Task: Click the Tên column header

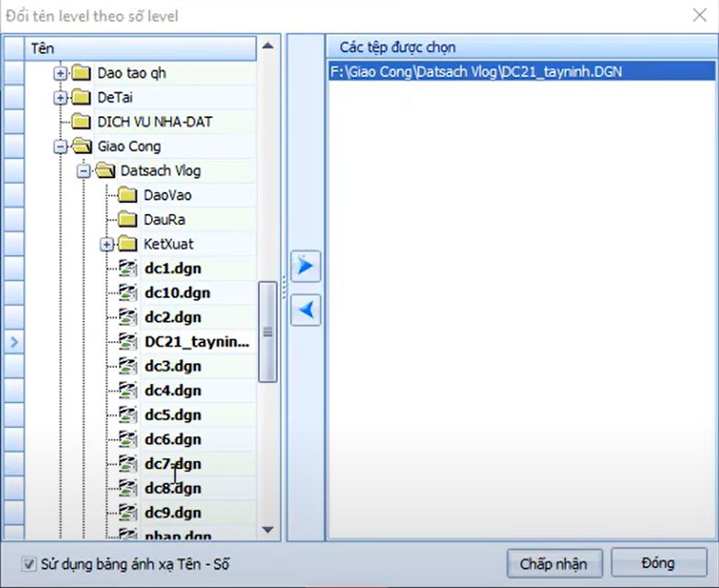Action: 137,47
